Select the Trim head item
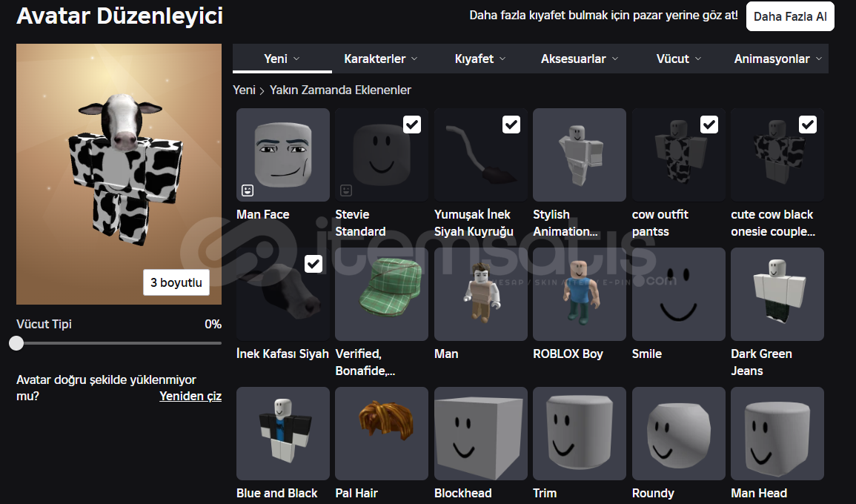Screen dimensions: 856x504 click(580, 434)
